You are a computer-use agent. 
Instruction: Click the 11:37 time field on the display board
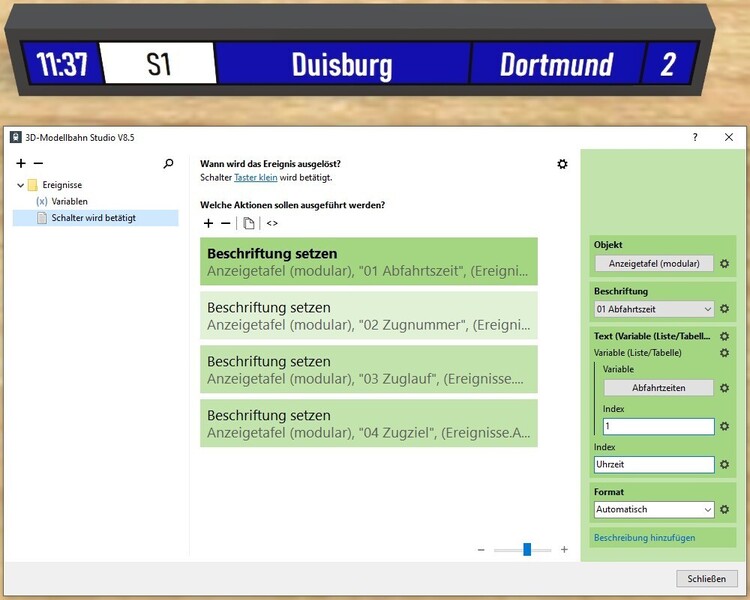click(x=62, y=64)
